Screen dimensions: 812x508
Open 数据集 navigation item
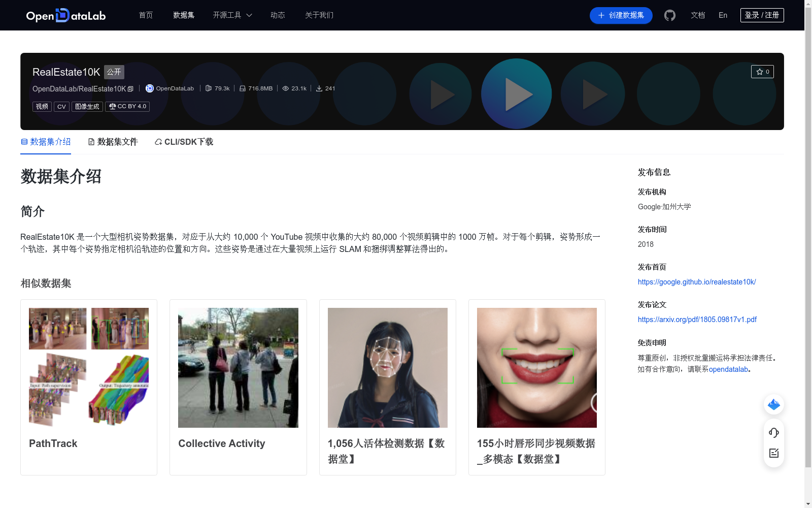tap(184, 15)
